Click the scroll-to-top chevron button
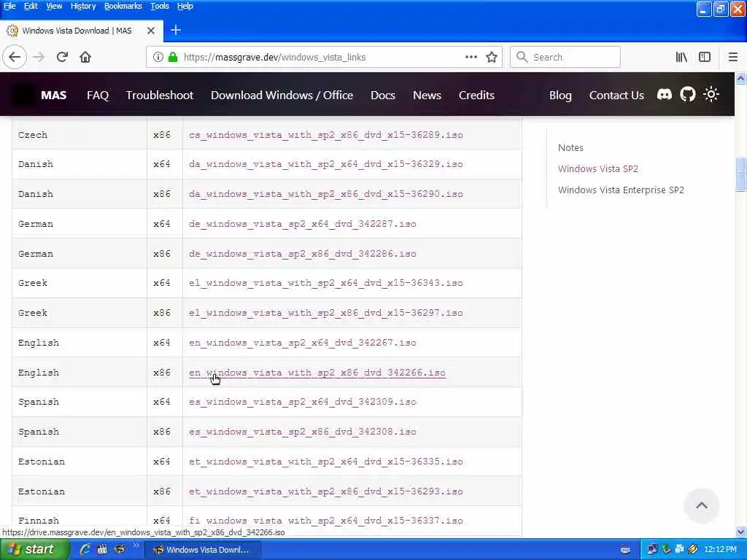 click(701, 506)
